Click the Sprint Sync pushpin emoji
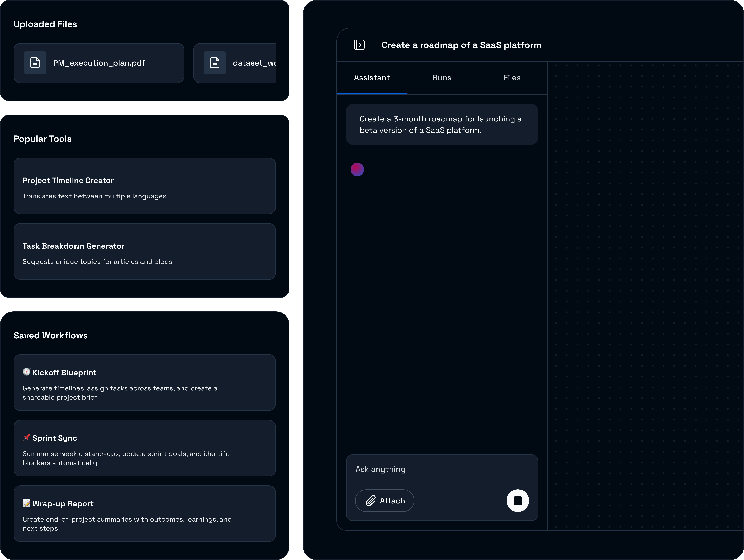This screenshot has width=744, height=560. point(27,437)
